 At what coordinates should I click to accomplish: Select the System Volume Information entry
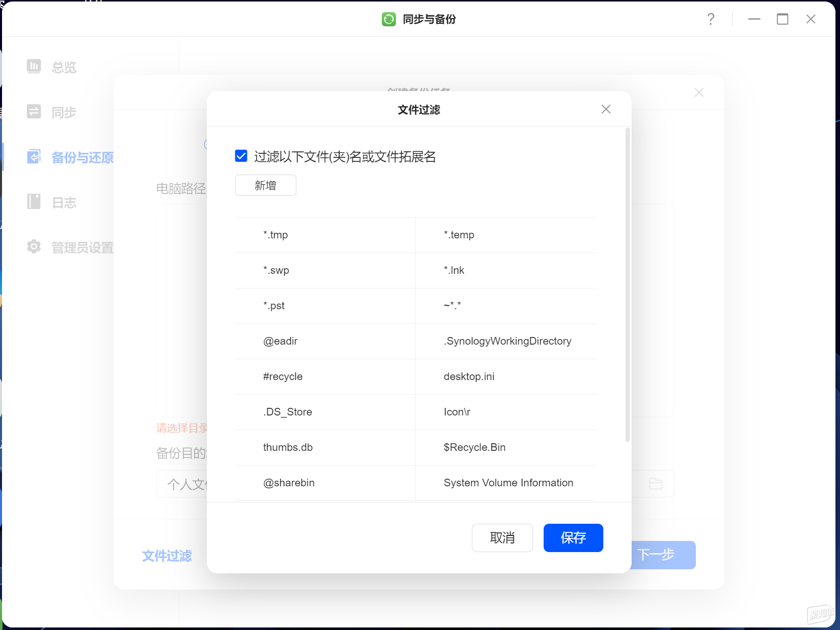click(506, 483)
